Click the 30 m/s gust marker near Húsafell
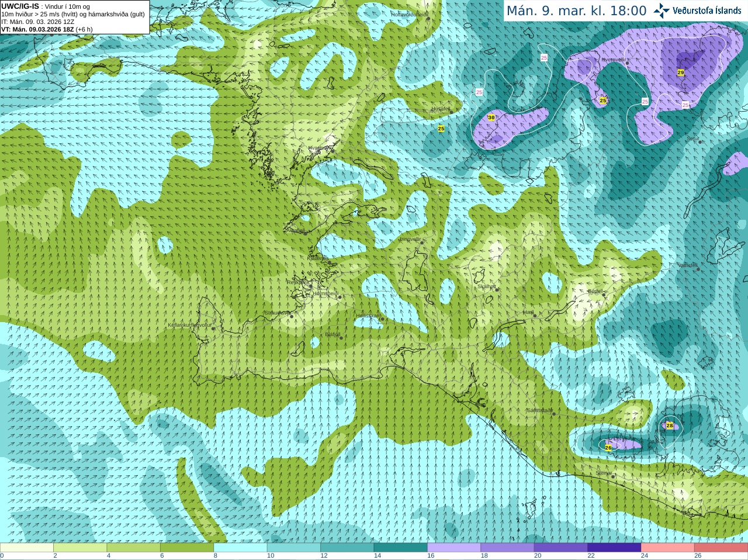 tap(491, 117)
